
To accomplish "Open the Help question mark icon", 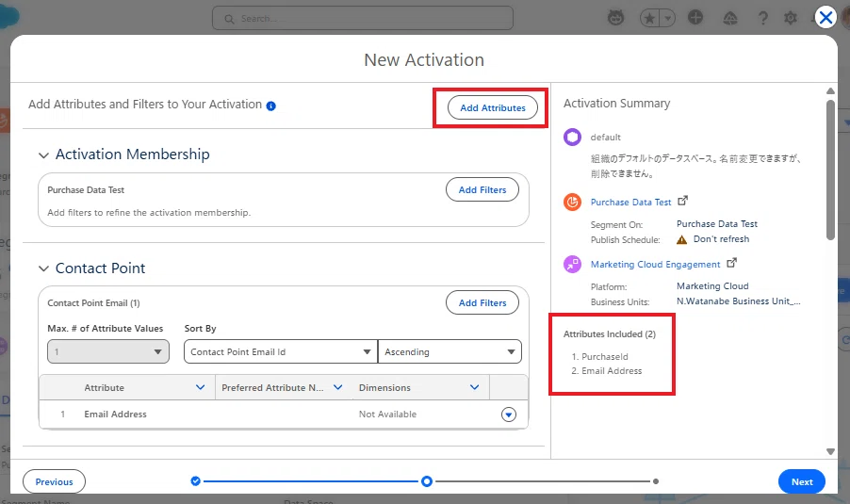I will (762, 19).
